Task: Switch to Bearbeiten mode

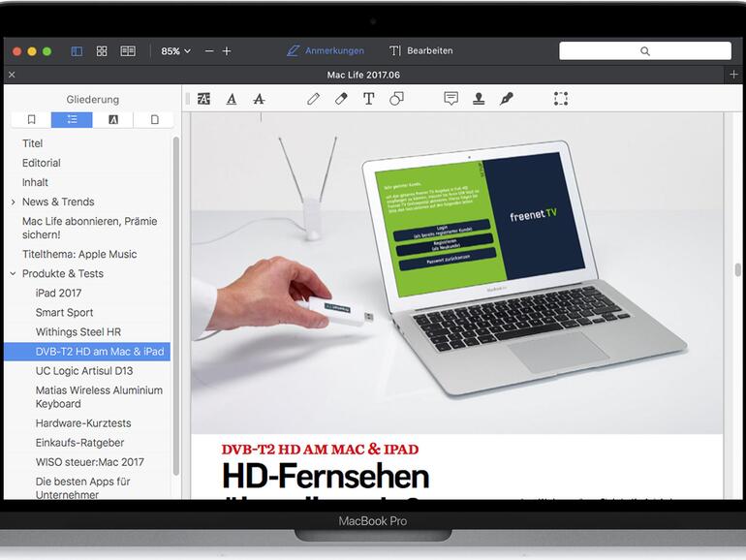Action: pos(421,50)
